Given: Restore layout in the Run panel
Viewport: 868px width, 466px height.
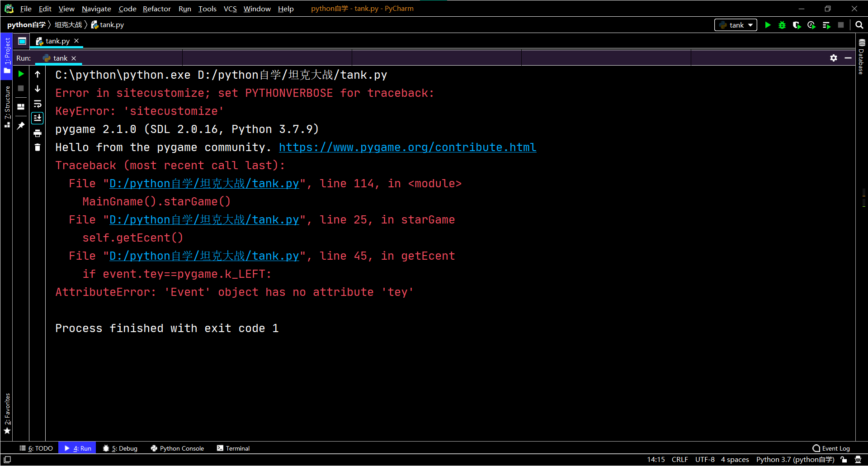Looking at the screenshot, I should pos(21,107).
